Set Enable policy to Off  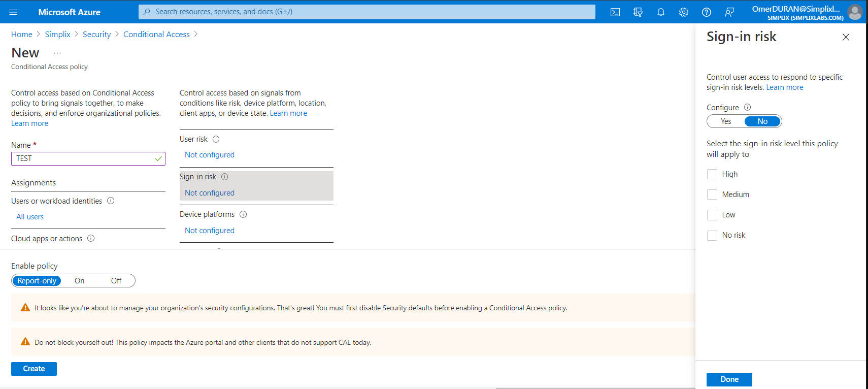[116, 281]
